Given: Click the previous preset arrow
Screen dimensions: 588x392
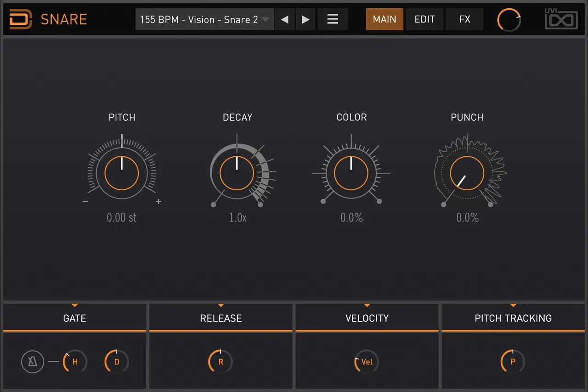Looking at the screenshot, I should coord(285,19).
